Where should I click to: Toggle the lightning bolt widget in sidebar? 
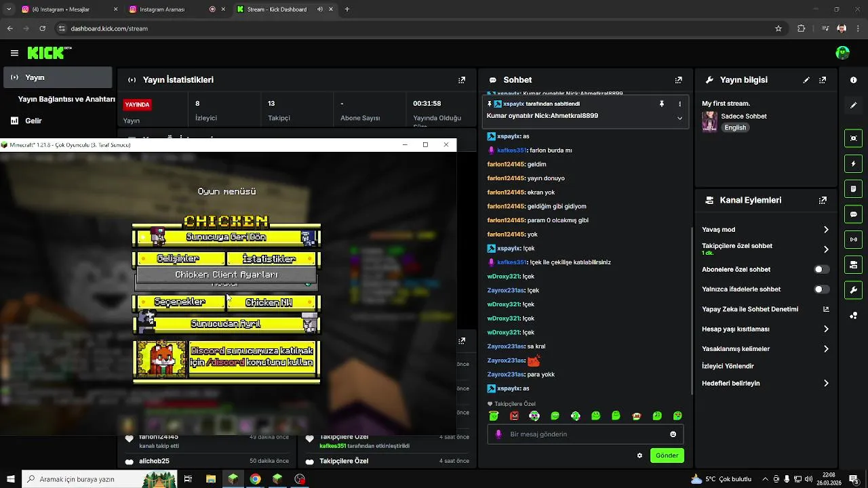pyautogui.click(x=853, y=164)
